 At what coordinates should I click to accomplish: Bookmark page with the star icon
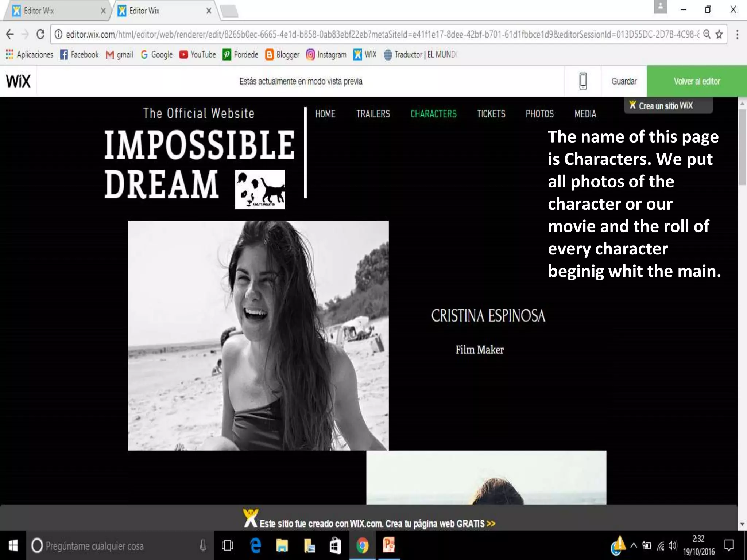(719, 34)
